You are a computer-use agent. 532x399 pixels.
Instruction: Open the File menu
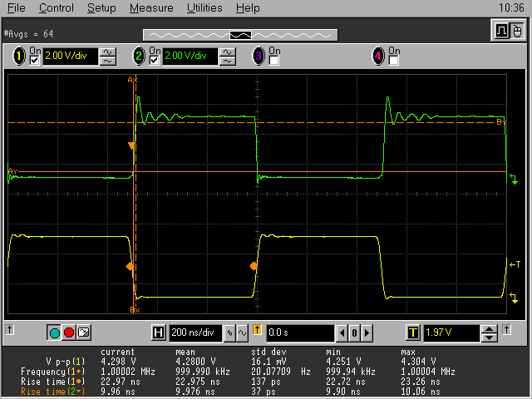point(17,7)
